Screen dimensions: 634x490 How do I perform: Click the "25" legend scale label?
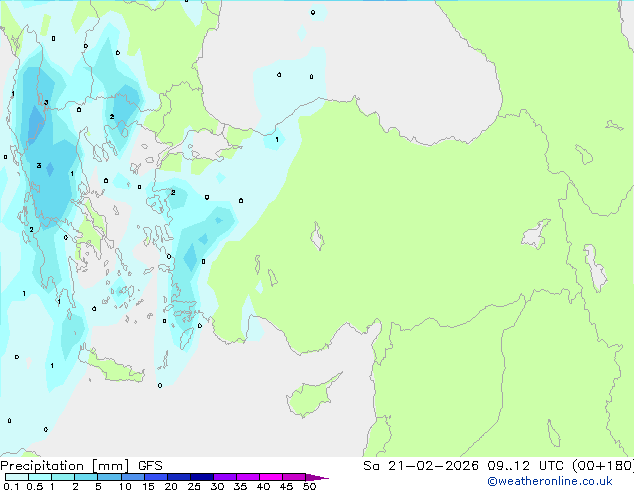[x=194, y=486]
